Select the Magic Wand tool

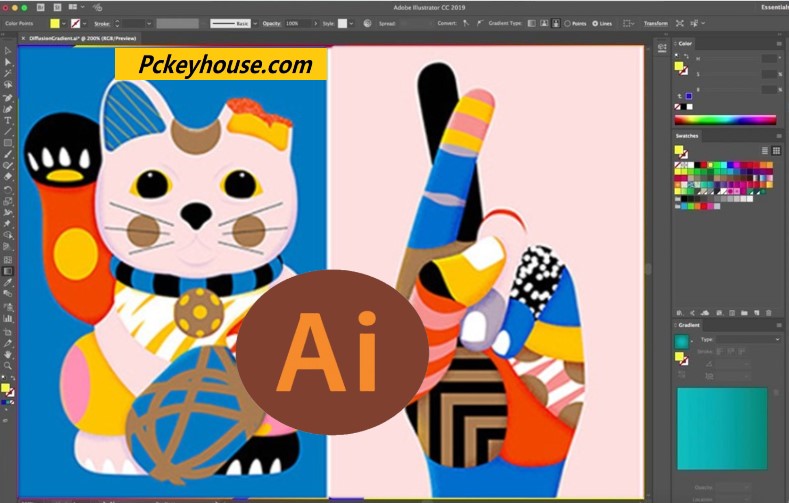click(x=8, y=73)
